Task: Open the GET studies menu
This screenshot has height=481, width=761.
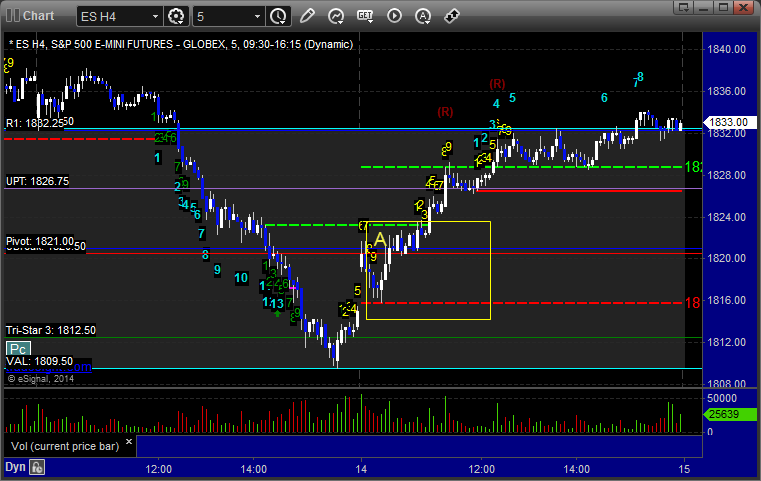Action: [x=365, y=16]
